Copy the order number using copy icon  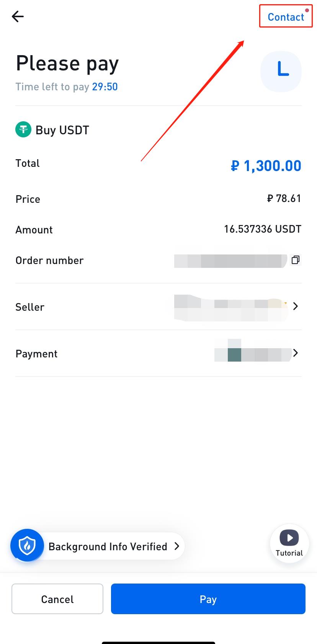click(296, 260)
